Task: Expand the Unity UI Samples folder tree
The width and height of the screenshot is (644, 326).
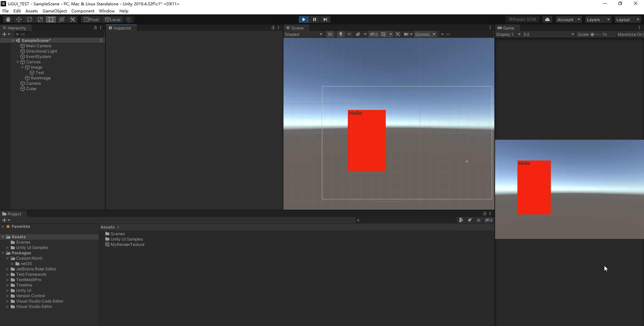Action: point(8,248)
